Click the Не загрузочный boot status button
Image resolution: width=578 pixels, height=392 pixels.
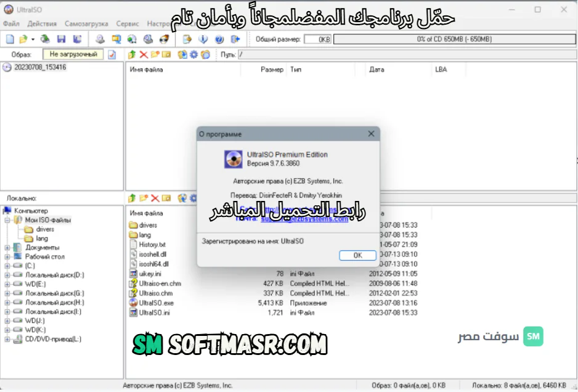tap(73, 54)
